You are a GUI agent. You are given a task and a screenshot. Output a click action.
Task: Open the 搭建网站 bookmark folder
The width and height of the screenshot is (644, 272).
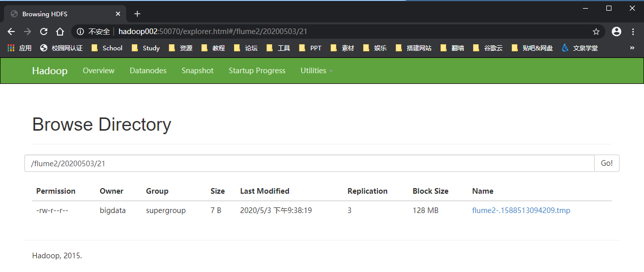pos(414,48)
